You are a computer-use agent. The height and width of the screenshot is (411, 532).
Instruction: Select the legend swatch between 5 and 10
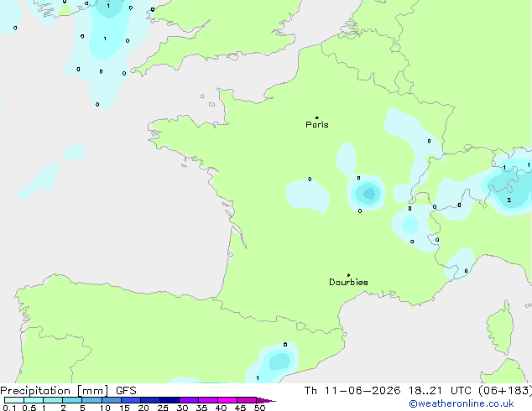(91, 400)
